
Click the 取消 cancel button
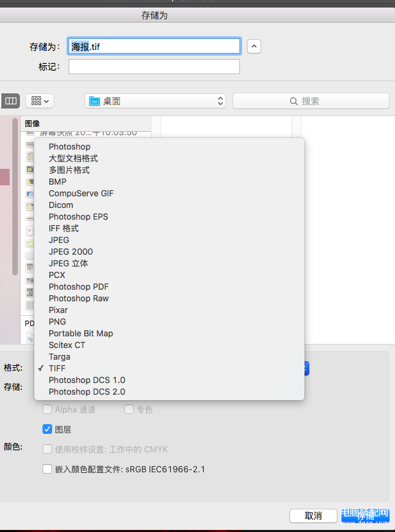(313, 516)
